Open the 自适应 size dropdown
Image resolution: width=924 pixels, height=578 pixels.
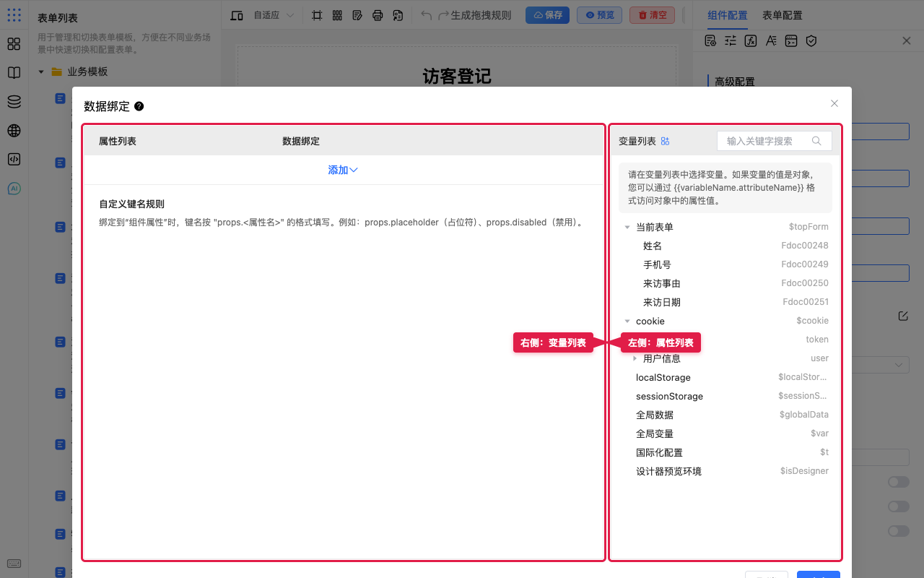pos(274,15)
